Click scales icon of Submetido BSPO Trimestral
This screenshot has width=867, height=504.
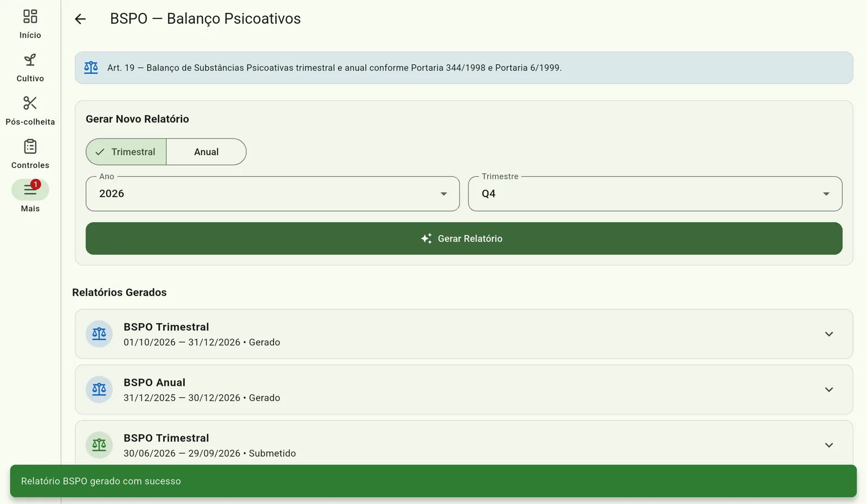(x=99, y=445)
